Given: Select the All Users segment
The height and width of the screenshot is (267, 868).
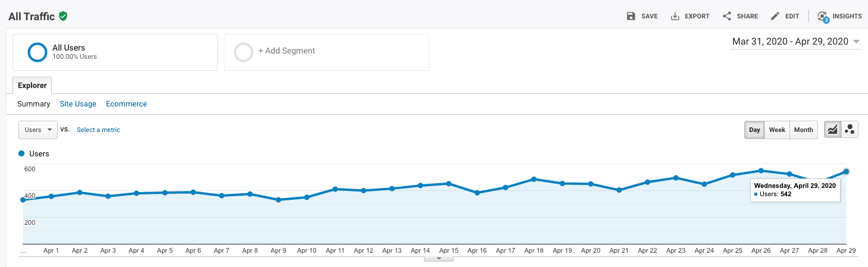Looking at the screenshot, I should tap(115, 52).
